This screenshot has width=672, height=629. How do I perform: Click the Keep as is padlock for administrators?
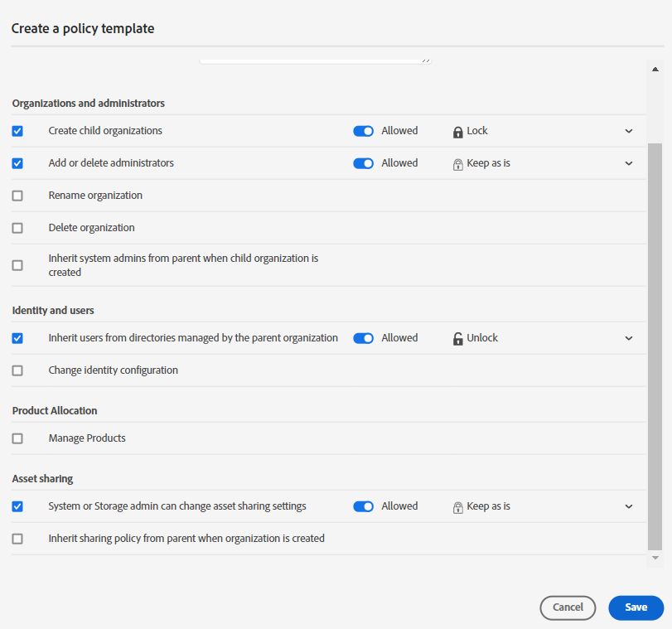457,162
